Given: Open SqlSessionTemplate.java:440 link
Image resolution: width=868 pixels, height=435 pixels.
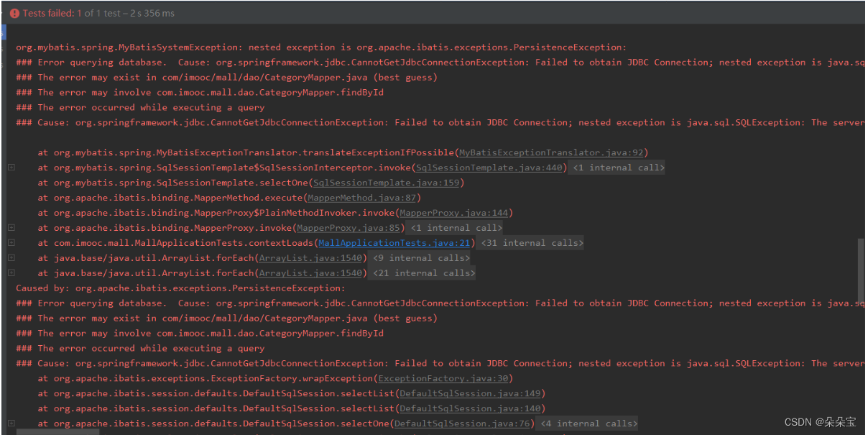Looking at the screenshot, I should [489, 168].
